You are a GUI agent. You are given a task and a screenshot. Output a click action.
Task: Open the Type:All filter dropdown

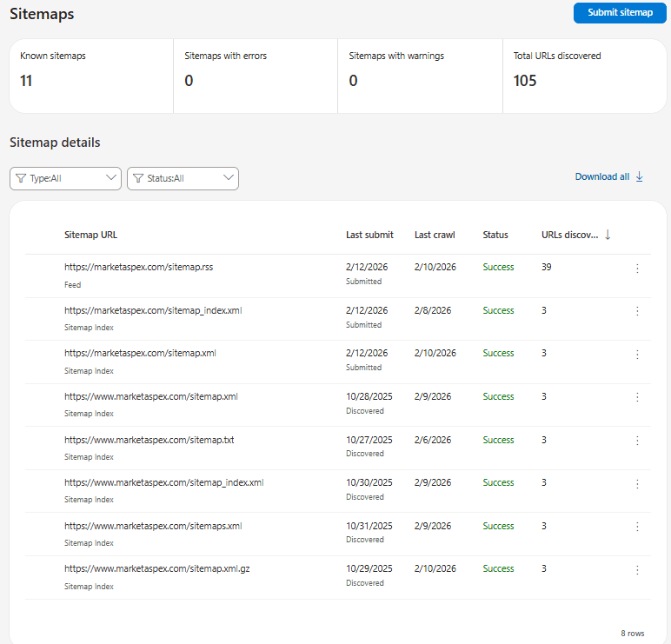pos(65,178)
